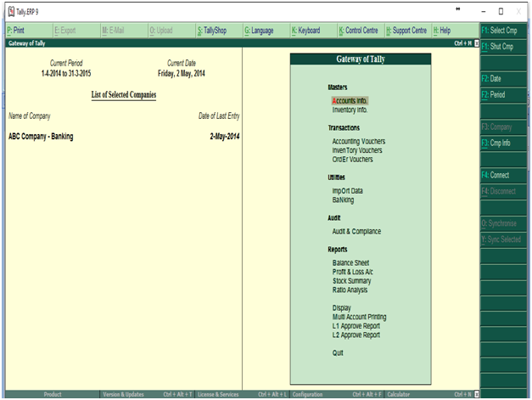Screen dimensions: 532x400
Task: Click F2: Date button
Action: tap(503, 79)
